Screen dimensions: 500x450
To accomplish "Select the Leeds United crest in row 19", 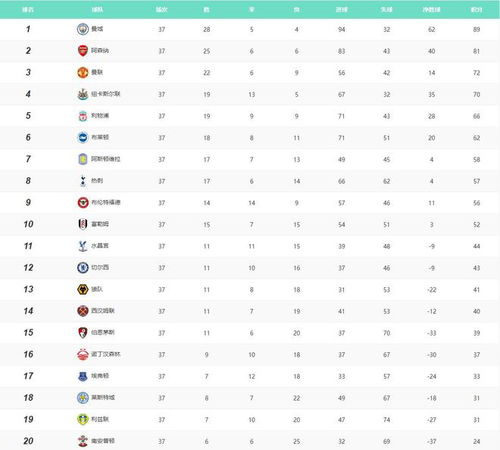I will [83, 419].
